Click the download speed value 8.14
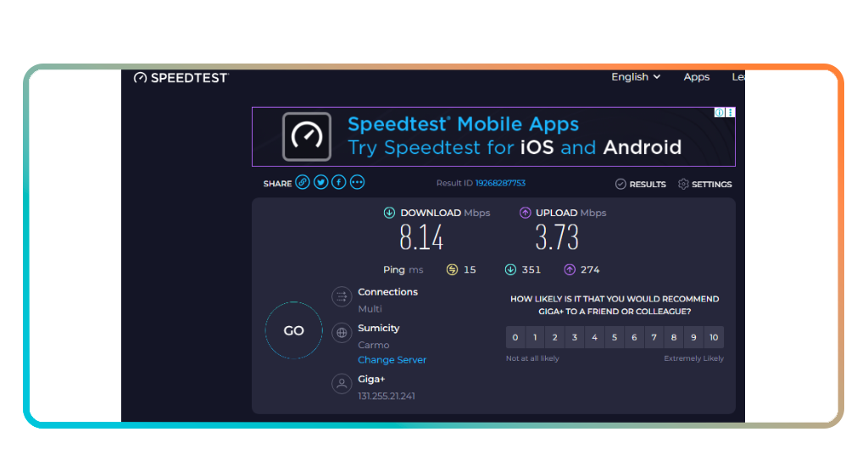Image resolution: width=868 pixels, height=454 pixels. point(421,238)
